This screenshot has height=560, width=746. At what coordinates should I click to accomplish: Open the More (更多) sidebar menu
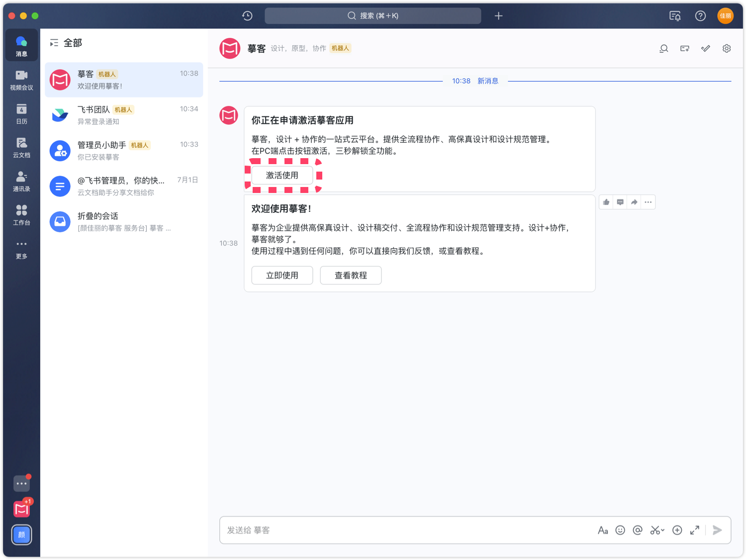(21, 249)
